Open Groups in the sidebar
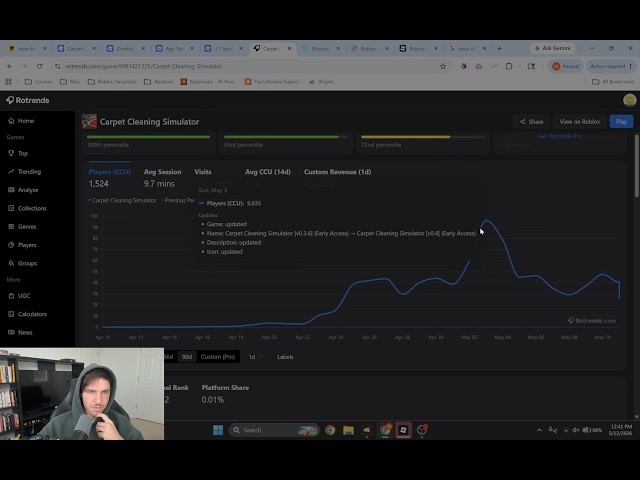This screenshot has height=480, width=640. click(x=23, y=264)
